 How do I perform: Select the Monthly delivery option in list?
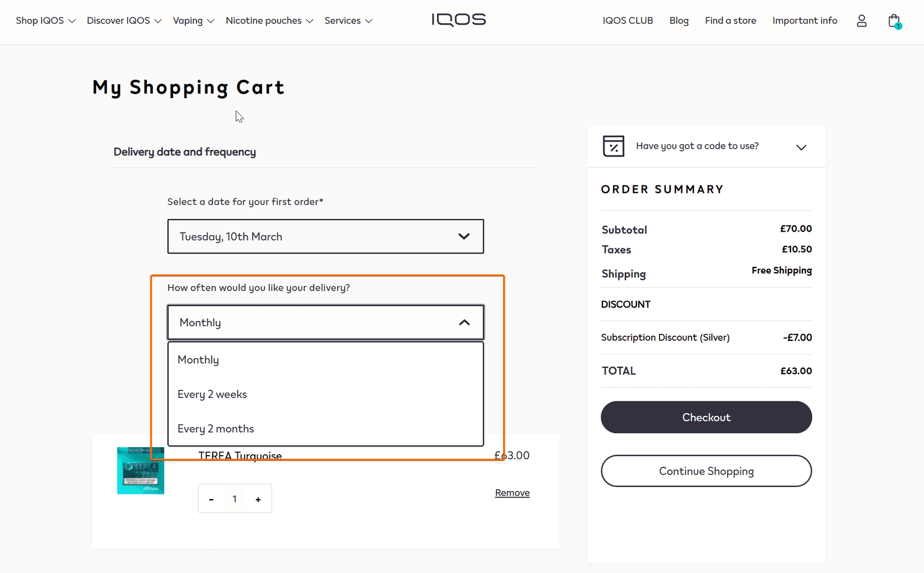point(326,360)
